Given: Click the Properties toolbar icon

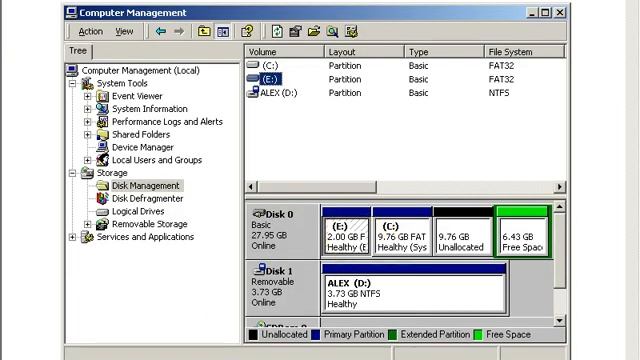Looking at the screenshot, I should [295, 31].
